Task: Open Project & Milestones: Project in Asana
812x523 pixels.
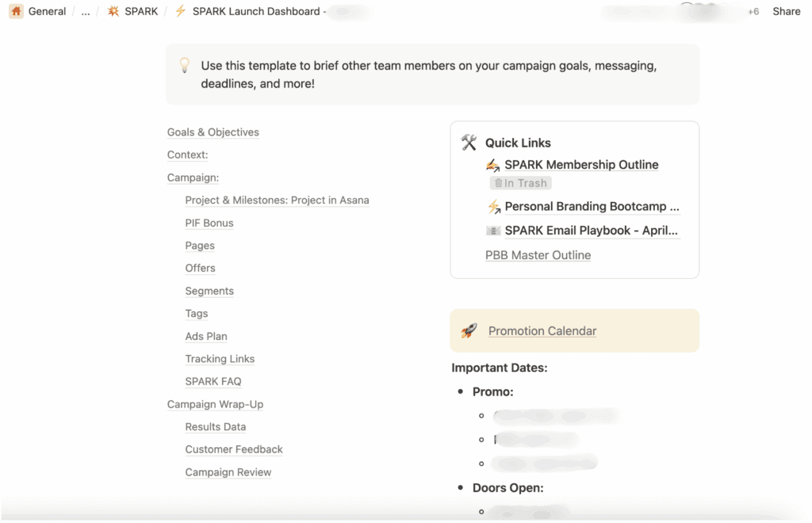Action: pyautogui.click(x=277, y=200)
